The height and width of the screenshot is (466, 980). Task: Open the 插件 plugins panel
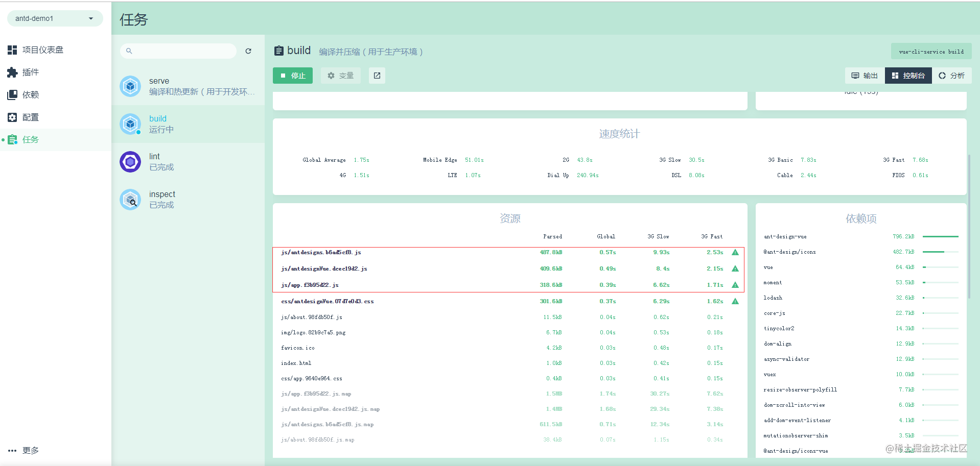(x=30, y=72)
